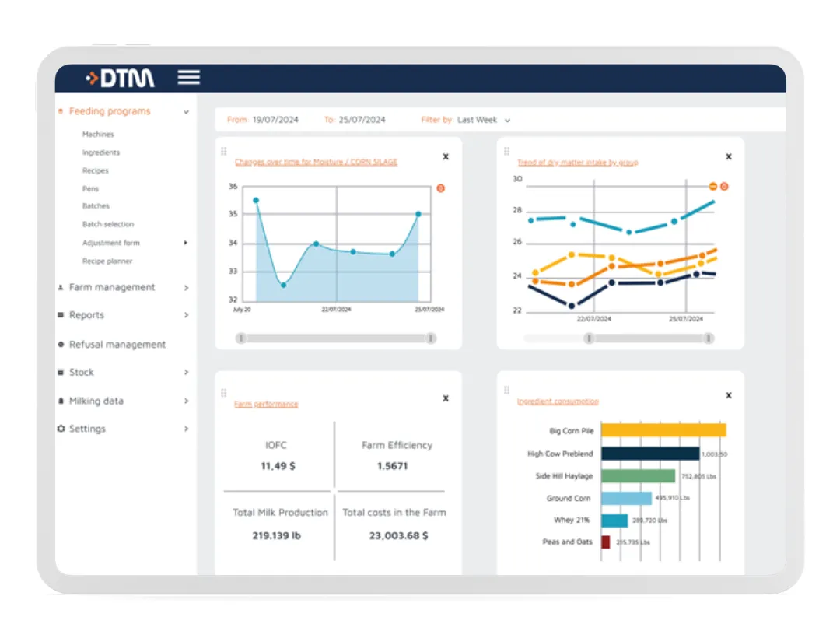This screenshot has height=638, width=840.
Task: Expand the Filter by Last Week dropdown
Action: point(481,120)
